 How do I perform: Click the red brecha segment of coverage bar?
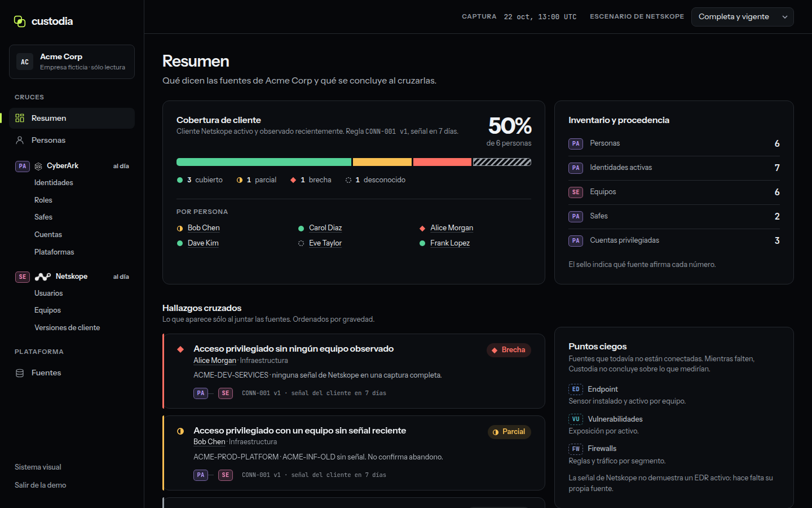(442, 162)
